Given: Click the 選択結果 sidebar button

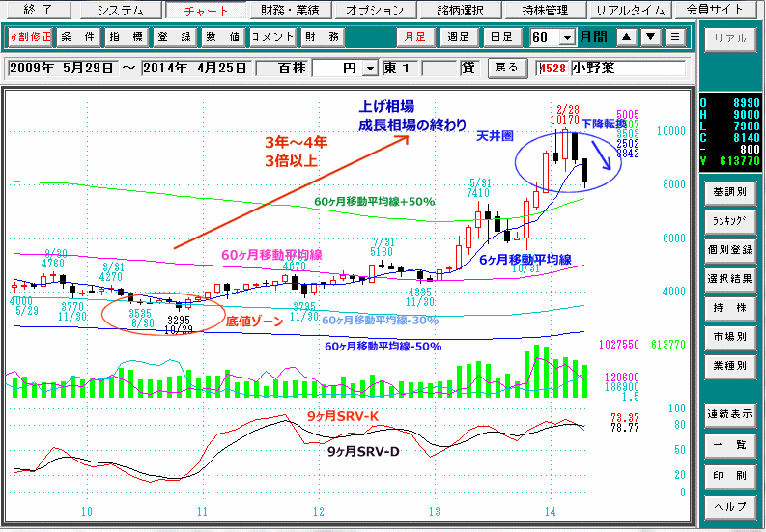Looking at the screenshot, I should click(x=730, y=278).
